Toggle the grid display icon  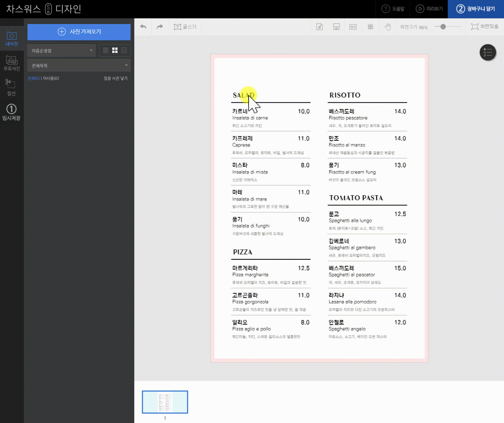point(370,27)
